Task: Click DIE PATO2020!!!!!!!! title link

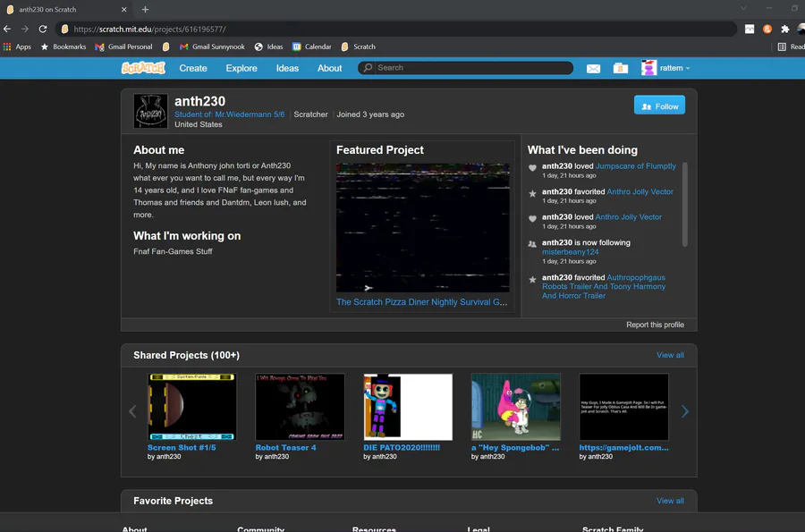Action: [402, 447]
